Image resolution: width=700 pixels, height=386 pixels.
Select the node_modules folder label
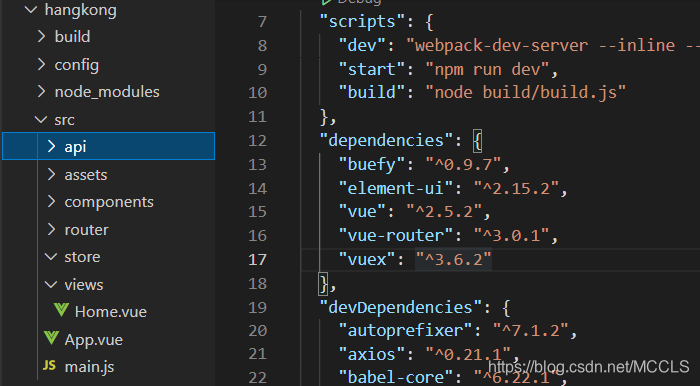[x=107, y=92]
